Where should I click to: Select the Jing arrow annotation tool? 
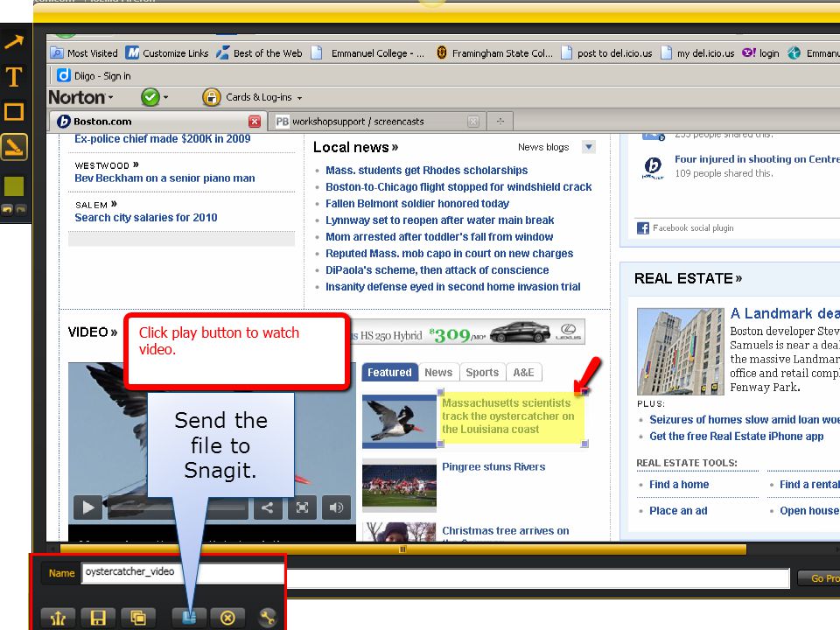15,42
